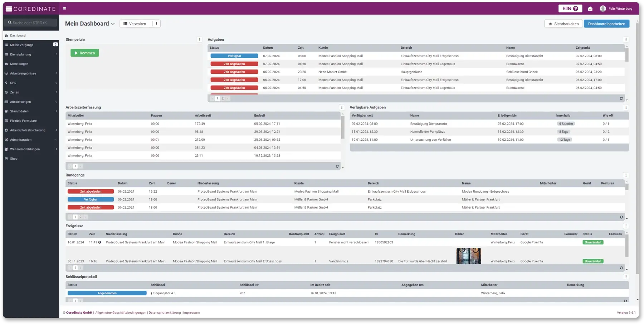Click the search field Suche oder STRG+K
The image size is (644, 324).
[31, 23]
